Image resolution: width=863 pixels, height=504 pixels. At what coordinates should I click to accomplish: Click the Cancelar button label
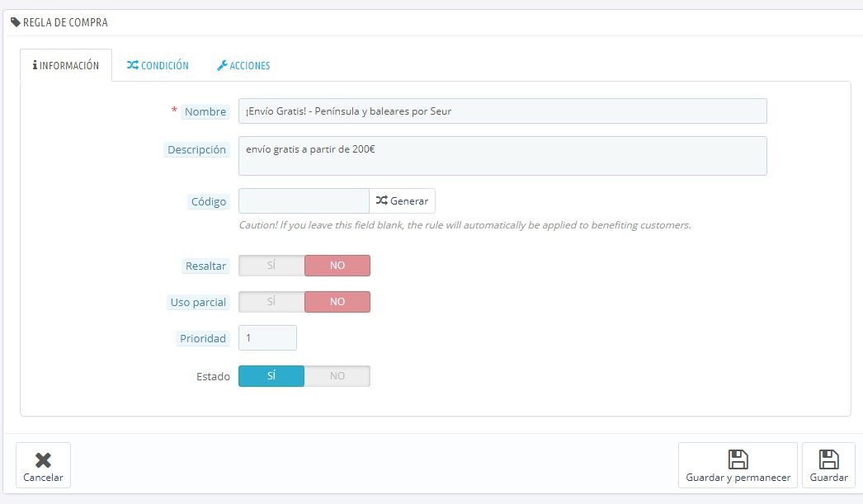pyautogui.click(x=43, y=477)
